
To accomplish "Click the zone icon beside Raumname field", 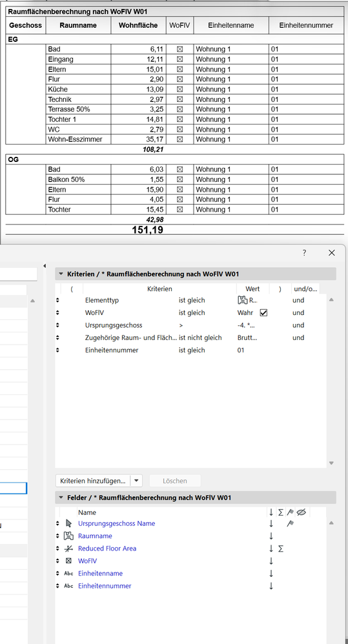I will tap(68, 536).
